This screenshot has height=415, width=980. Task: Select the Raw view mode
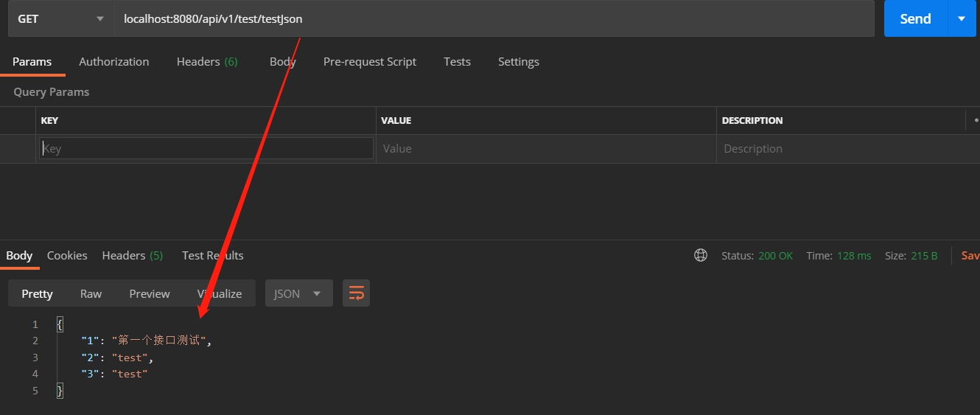click(x=91, y=293)
